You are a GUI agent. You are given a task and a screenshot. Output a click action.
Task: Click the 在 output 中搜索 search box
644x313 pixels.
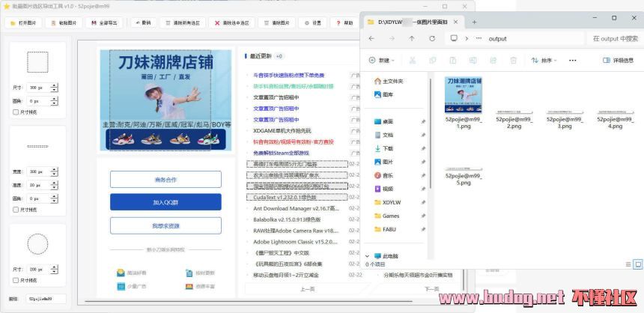[x=616, y=39]
